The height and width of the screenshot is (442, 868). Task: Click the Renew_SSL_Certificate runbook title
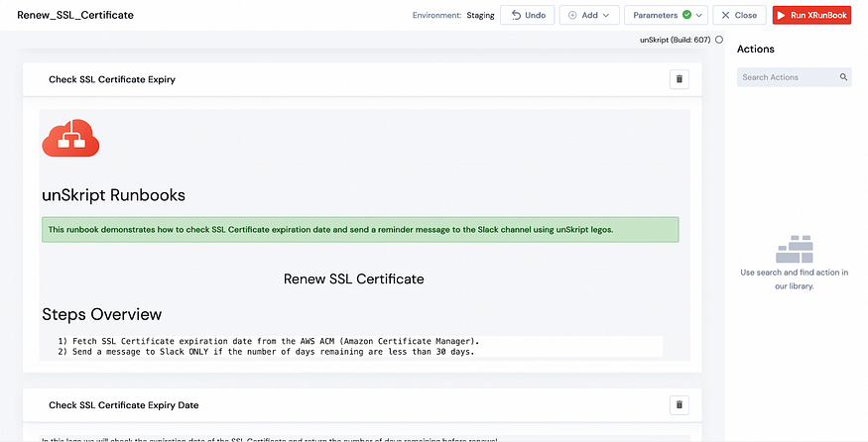tap(75, 15)
